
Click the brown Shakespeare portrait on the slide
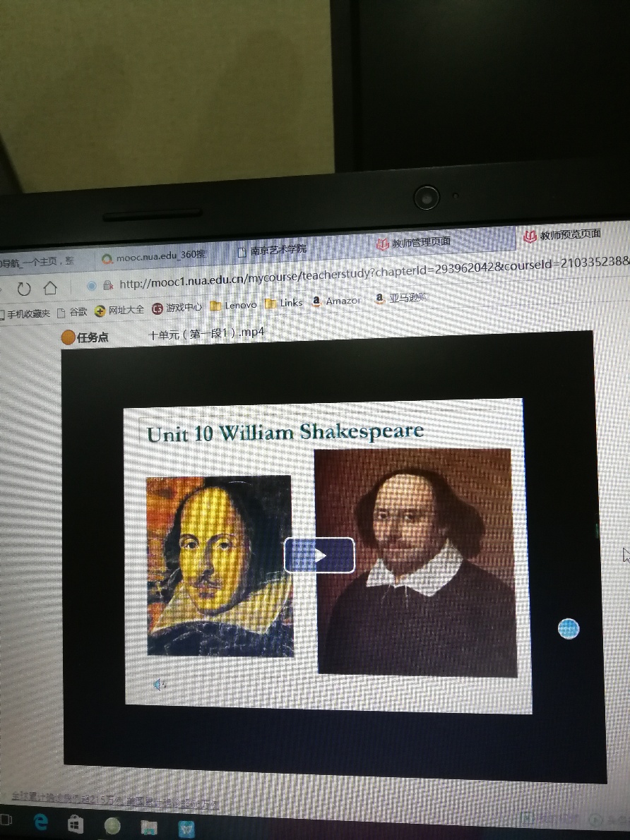pos(415,562)
